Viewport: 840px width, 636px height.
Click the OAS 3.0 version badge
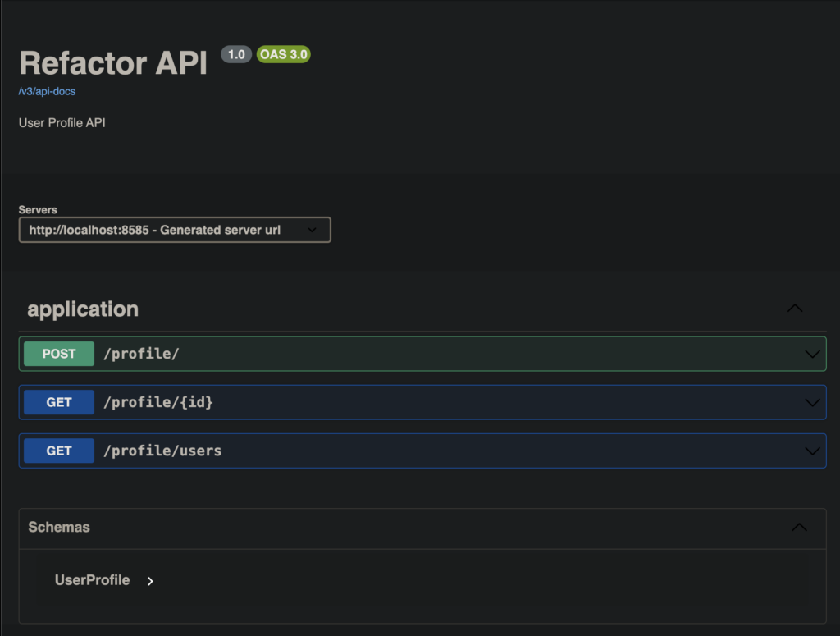point(283,54)
